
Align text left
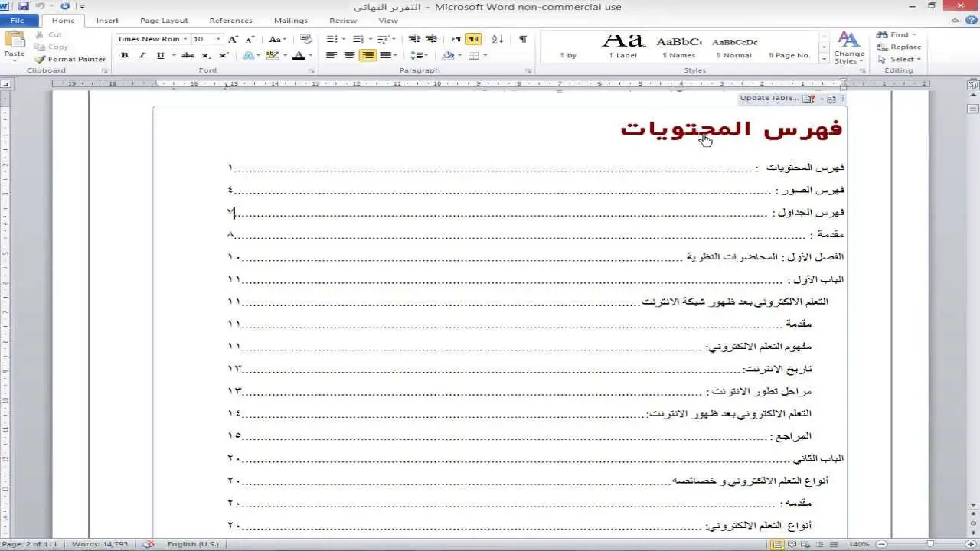(x=332, y=55)
